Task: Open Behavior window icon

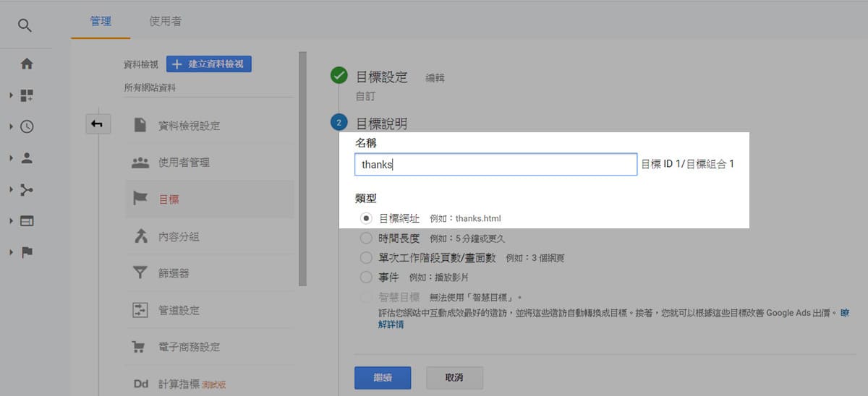Action: (x=27, y=220)
